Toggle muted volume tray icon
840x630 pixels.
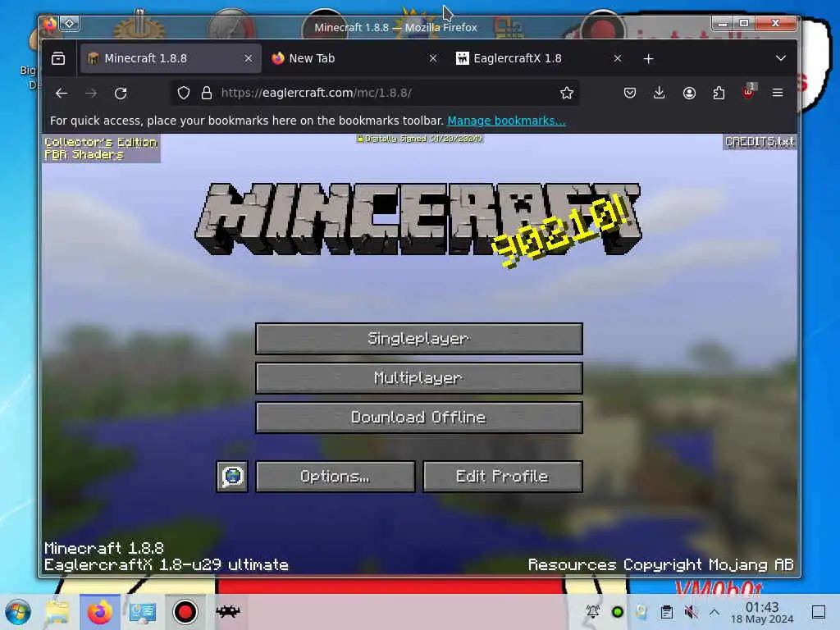691,612
